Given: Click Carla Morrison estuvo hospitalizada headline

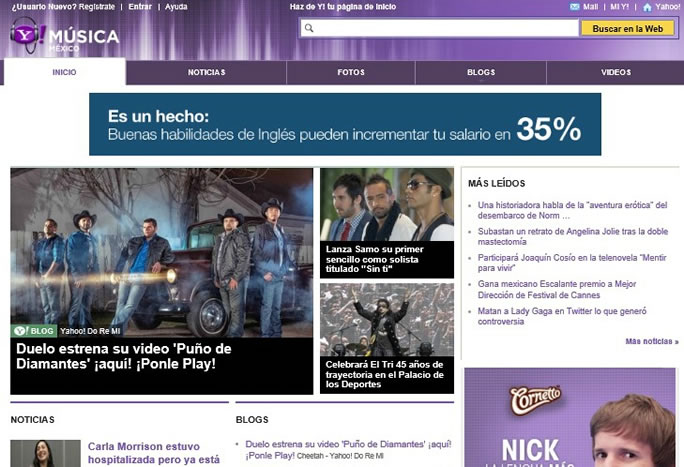Looking at the screenshot, I should coord(154,453).
